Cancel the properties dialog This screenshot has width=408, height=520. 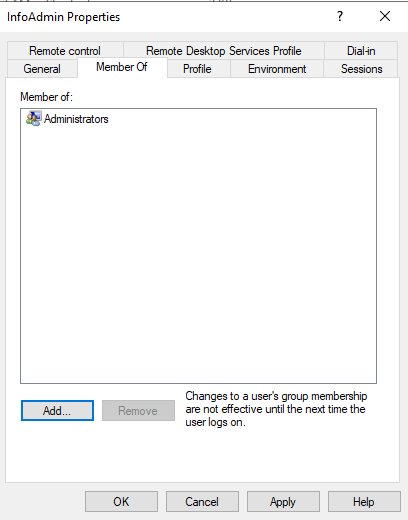point(202,501)
